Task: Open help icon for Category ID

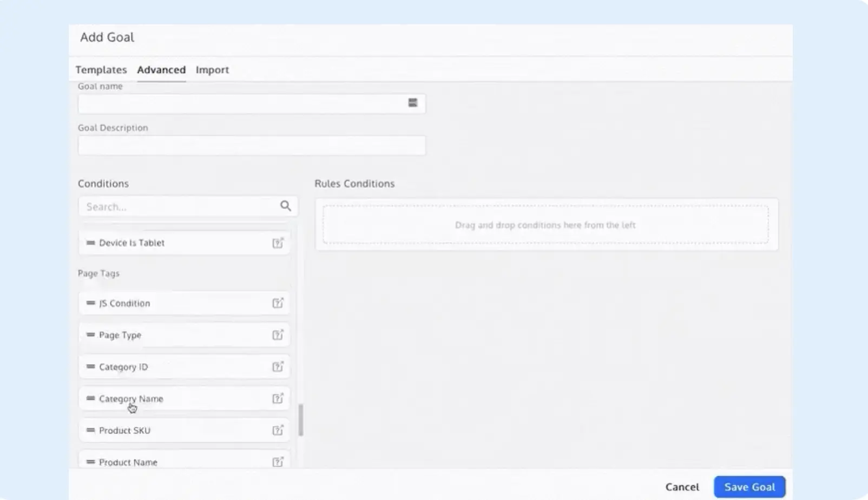Action: 278,367
